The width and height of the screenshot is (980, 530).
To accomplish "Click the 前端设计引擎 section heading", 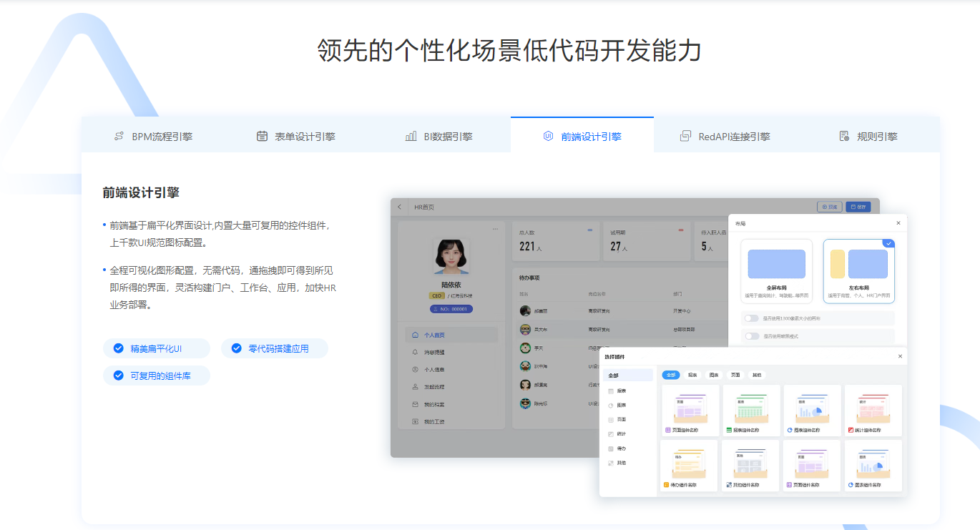I will (x=141, y=192).
